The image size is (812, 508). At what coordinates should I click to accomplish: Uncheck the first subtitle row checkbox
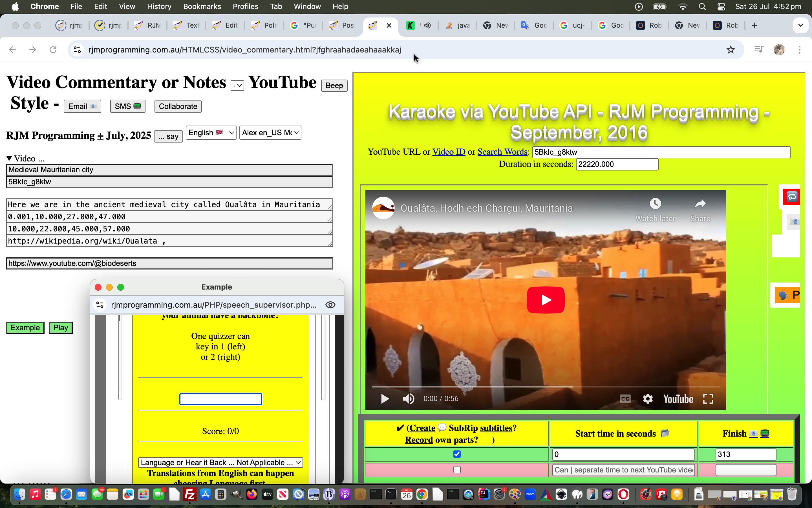tap(457, 454)
